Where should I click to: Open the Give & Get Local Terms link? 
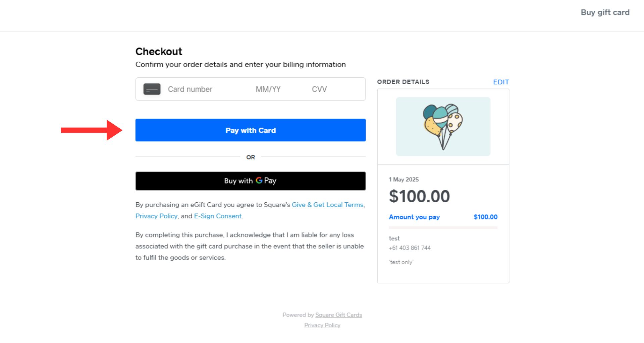(x=327, y=205)
